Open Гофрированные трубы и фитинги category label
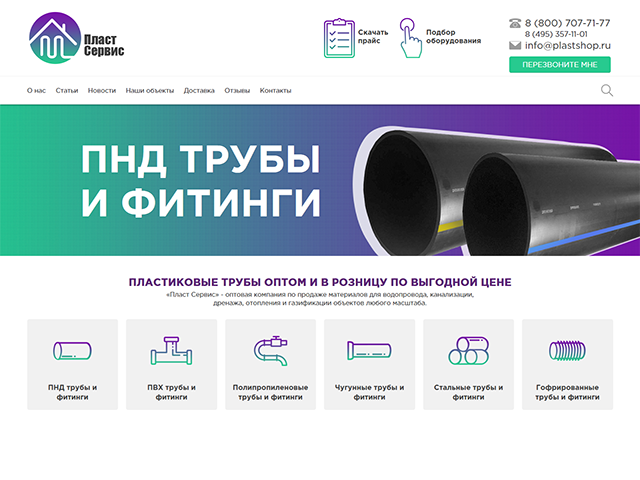640x480 pixels. (567, 392)
